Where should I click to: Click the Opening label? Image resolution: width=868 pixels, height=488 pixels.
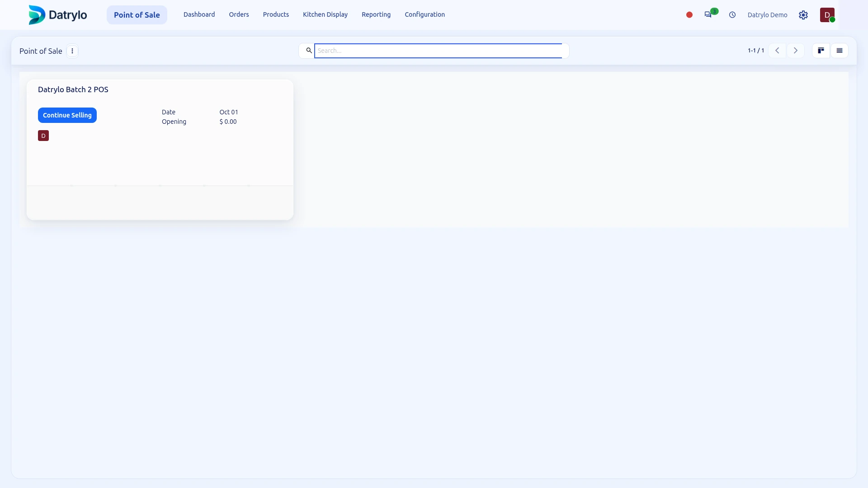174,122
